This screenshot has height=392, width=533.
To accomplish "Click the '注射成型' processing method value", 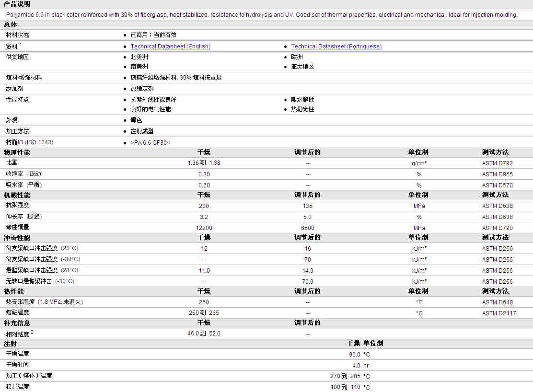I will pyautogui.click(x=142, y=131).
